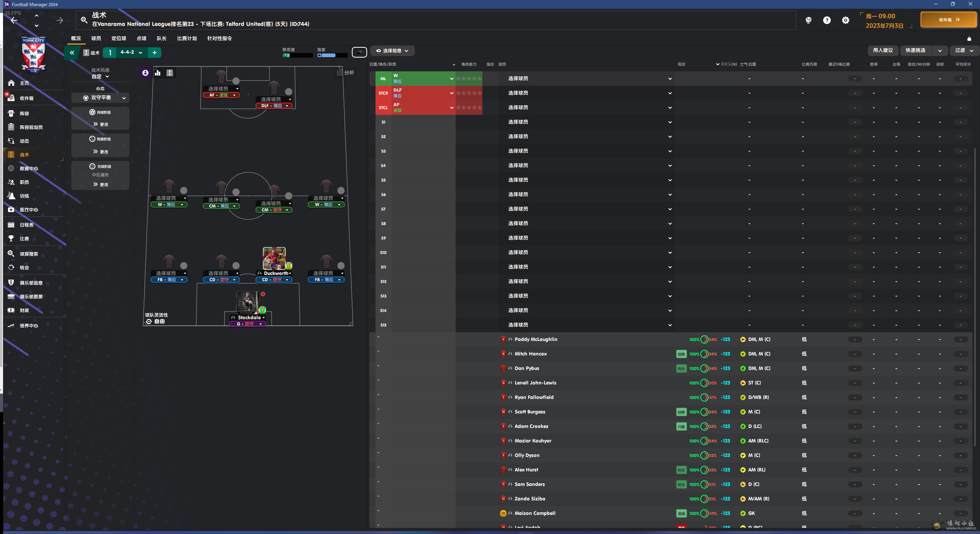Viewport: 980px width, 534px height.
Task: Click the football world icon in the header
Action: 808,20
